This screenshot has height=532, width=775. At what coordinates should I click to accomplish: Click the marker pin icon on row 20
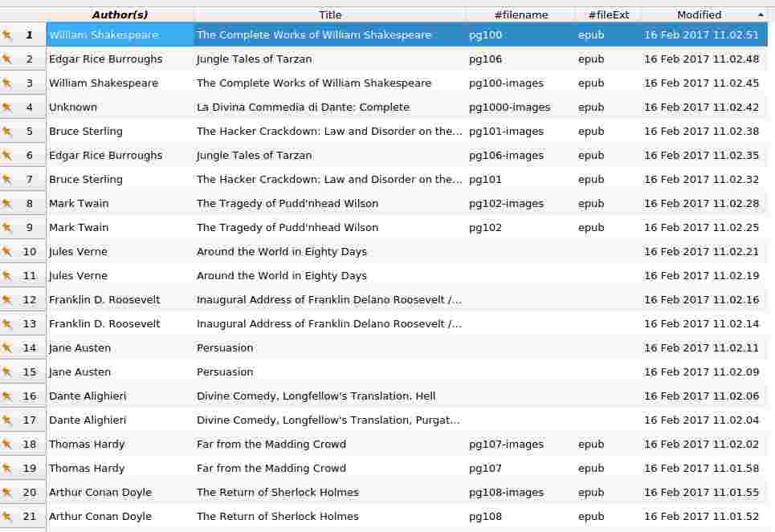[x=6, y=492]
